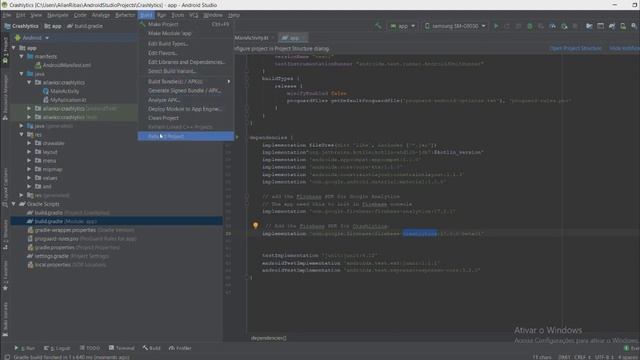This screenshot has height=360, width=640.
Task: Click the intention light bulb icon in editor
Action: pos(256,225)
